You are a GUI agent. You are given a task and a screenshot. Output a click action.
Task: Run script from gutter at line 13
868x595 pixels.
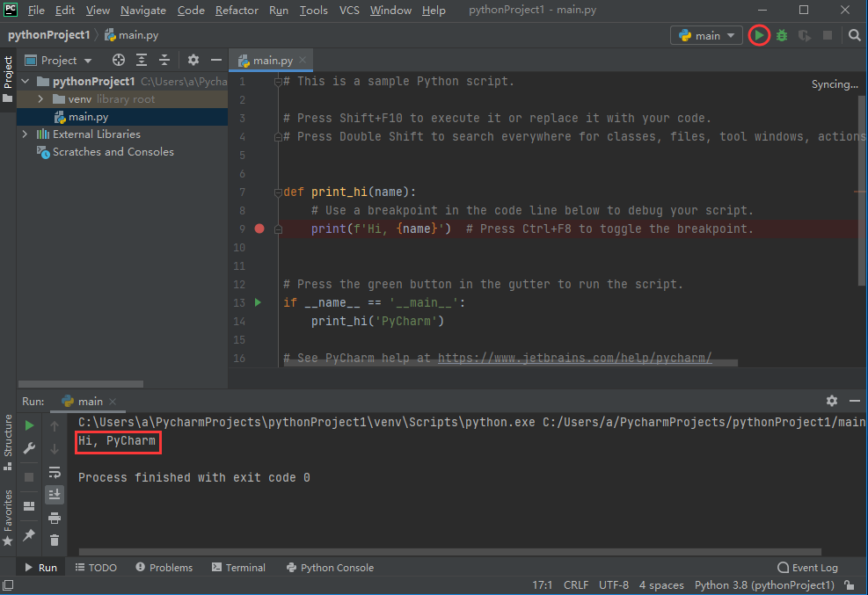click(258, 302)
